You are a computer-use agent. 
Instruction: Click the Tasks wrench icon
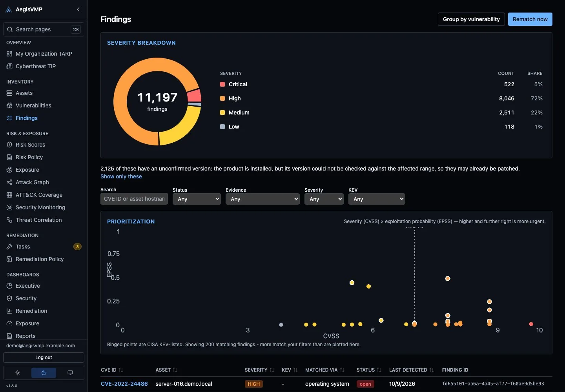pyautogui.click(x=9, y=247)
